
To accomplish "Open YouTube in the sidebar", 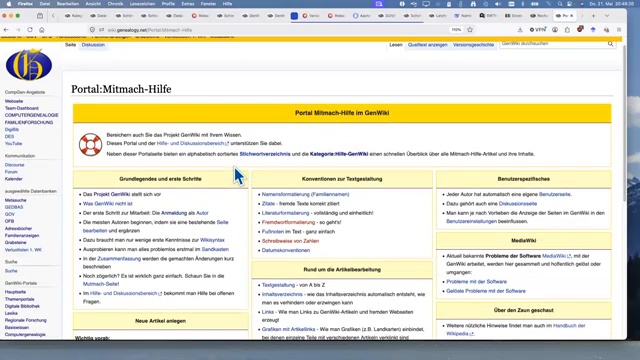I will click(x=13, y=144).
